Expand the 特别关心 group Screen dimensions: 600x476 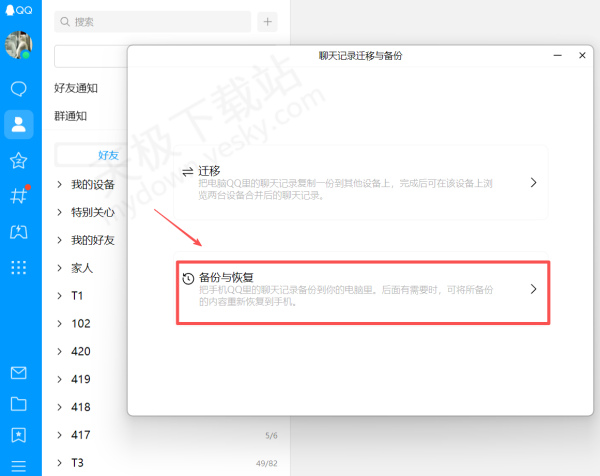[92, 213]
